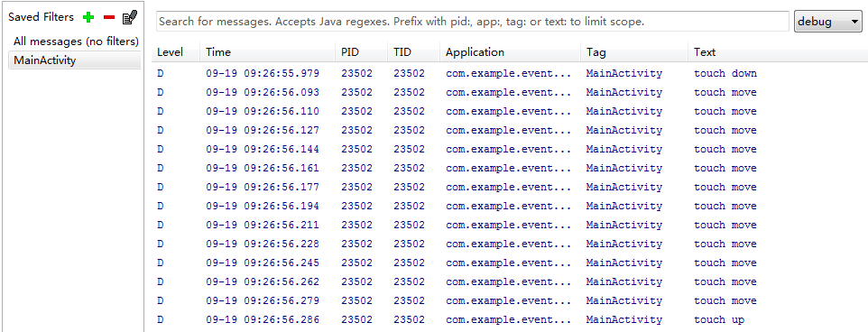Click application name in the 09:26:56.211 row
The height and width of the screenshot is (332, 868).
[x=508, y=225]
